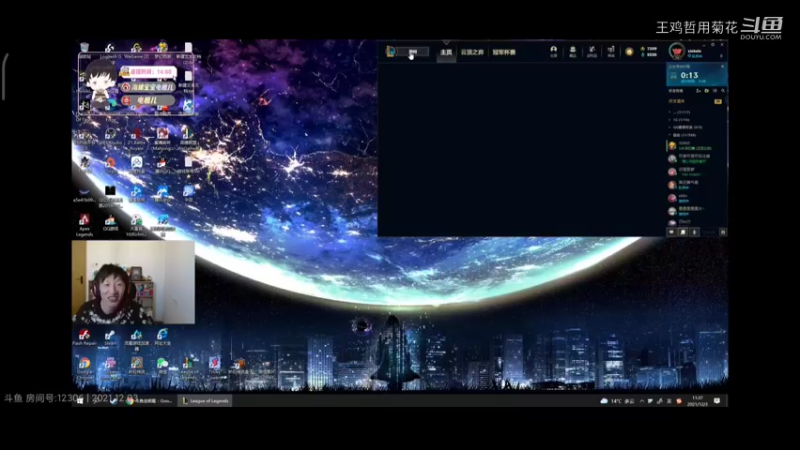
Task: Expand the system tray hidden icons chevron
Action: pos(642,401)
